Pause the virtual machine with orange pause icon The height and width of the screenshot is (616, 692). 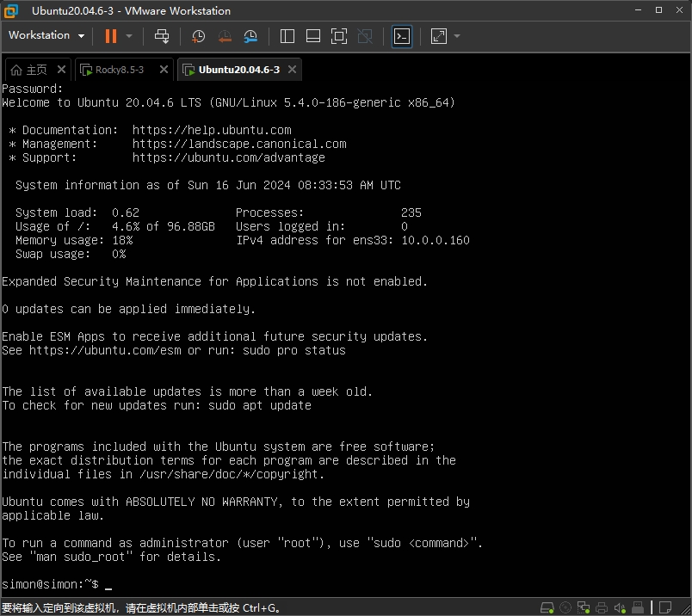(111, 36)
